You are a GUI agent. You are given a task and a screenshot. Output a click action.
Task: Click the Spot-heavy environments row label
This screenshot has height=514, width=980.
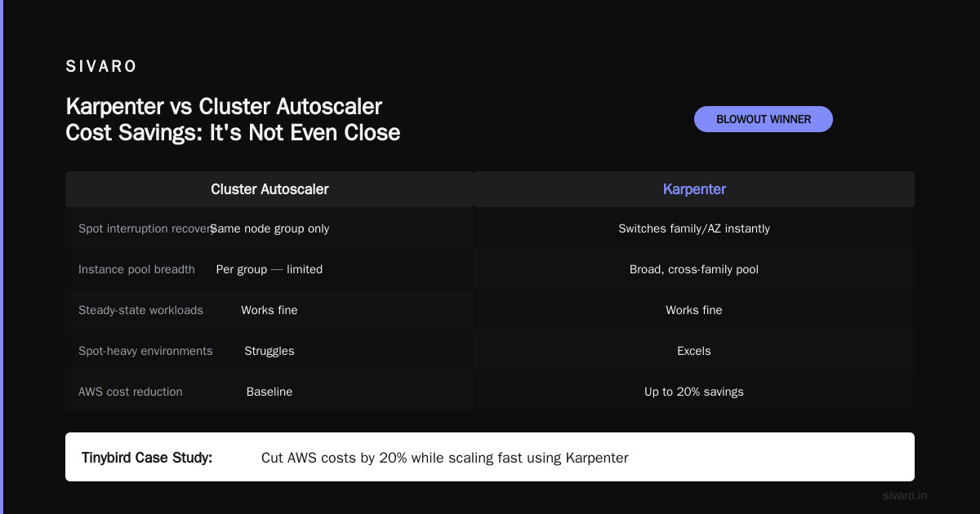click(x=145, y=351)
